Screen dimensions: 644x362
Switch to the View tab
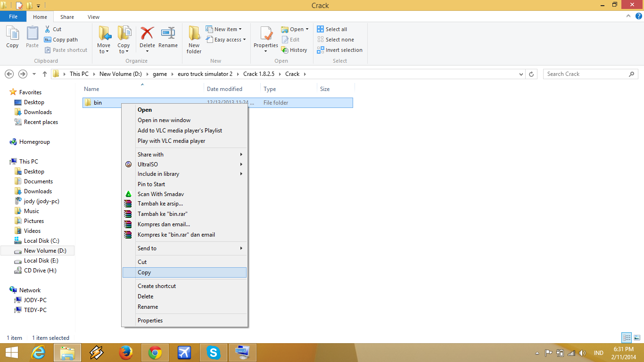93,17
